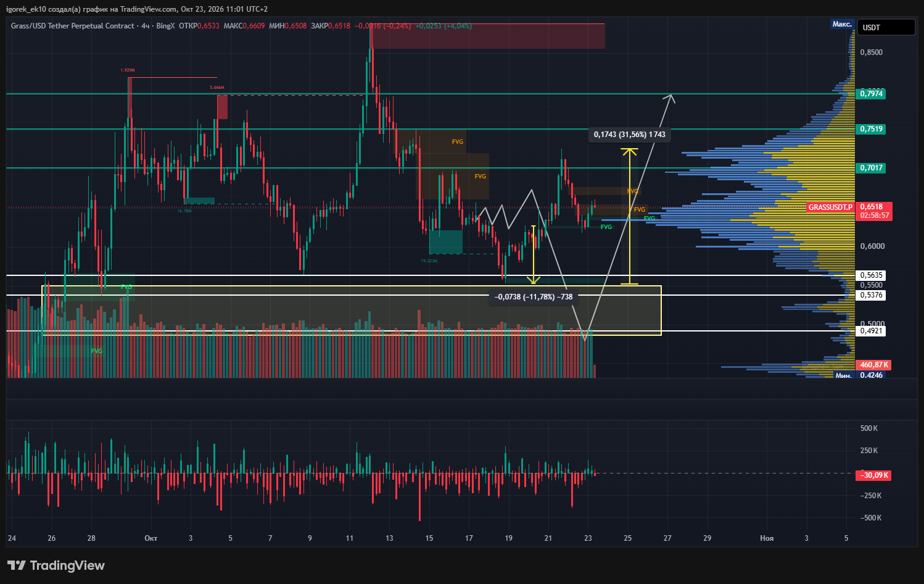Click the 460,87K volume value label

tap(874, 365)
